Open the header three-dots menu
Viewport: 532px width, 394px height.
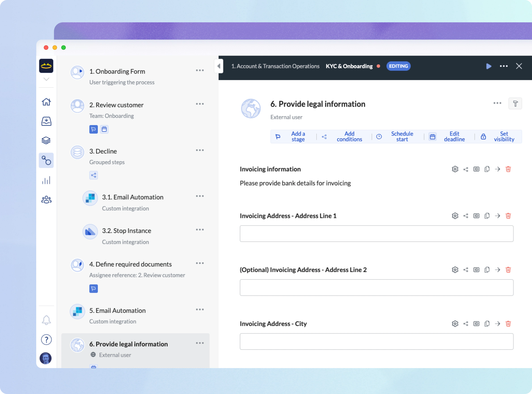point(504,66)
